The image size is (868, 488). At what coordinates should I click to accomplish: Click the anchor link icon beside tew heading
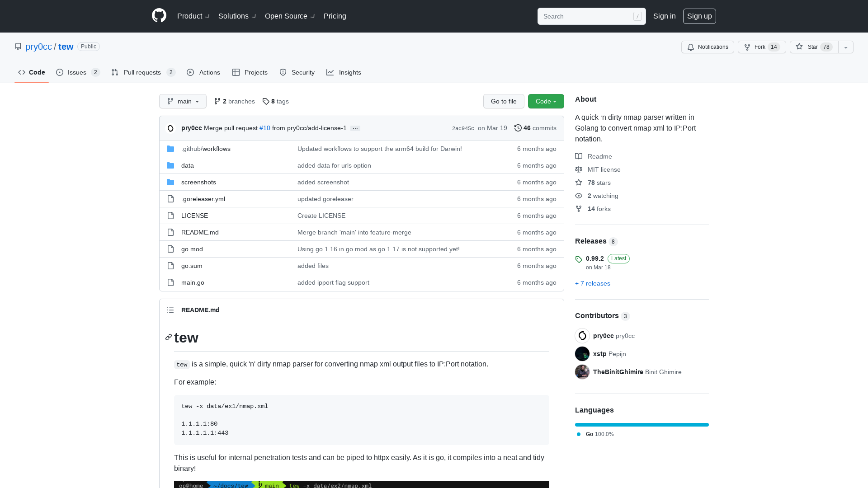click(169, 338)
